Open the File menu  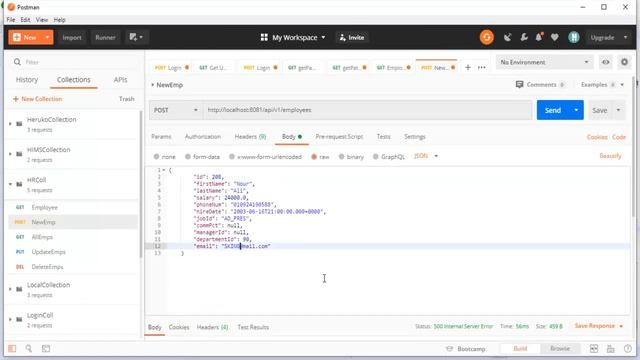11,20
